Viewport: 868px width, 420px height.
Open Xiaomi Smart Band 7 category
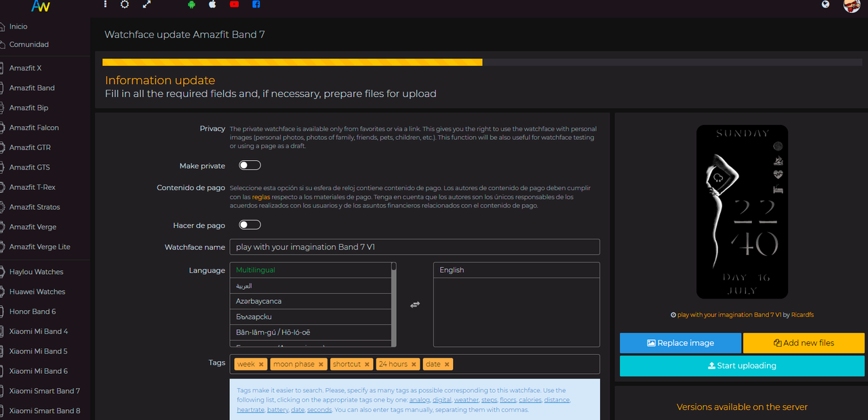[x=45, y=391]
